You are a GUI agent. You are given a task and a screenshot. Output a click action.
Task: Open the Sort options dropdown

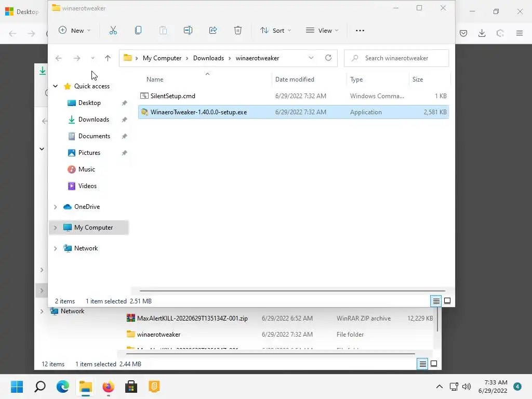pyautogui.click(x=275, y=31)
